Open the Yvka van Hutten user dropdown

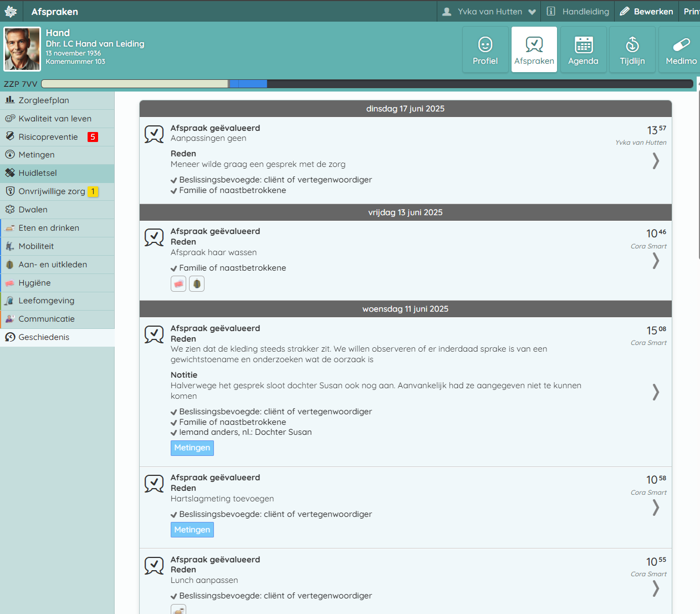[489, 12]
